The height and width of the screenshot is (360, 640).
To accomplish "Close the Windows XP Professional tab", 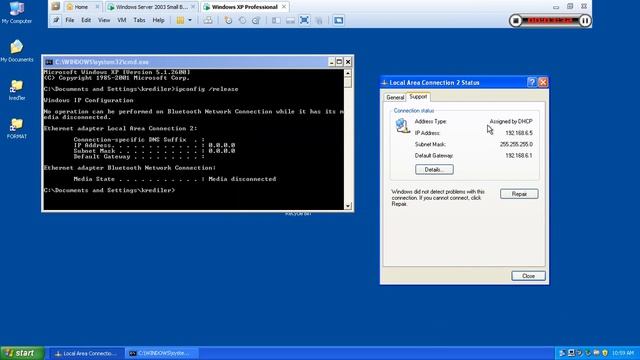I will point(284,7).
